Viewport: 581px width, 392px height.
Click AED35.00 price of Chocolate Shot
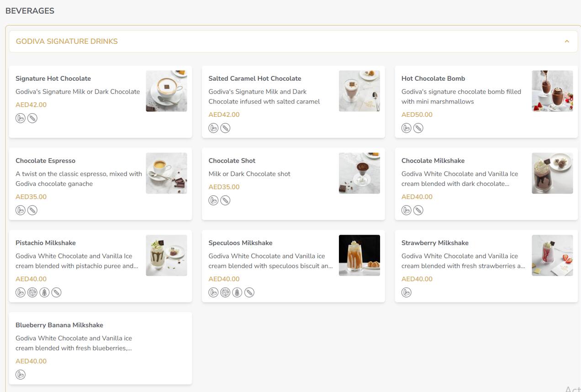point(224,187)
